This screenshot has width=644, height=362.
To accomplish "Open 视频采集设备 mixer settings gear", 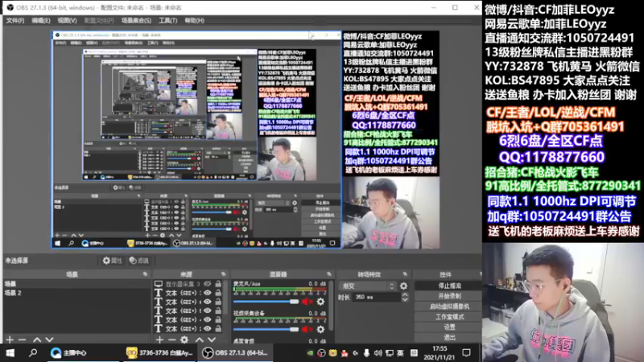I will coord(320,329).
